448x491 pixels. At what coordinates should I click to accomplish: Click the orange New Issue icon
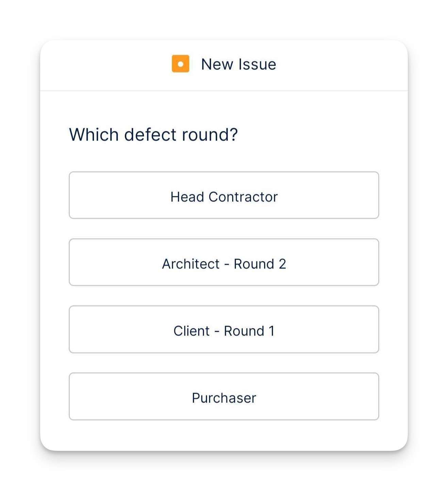[180, 64]
